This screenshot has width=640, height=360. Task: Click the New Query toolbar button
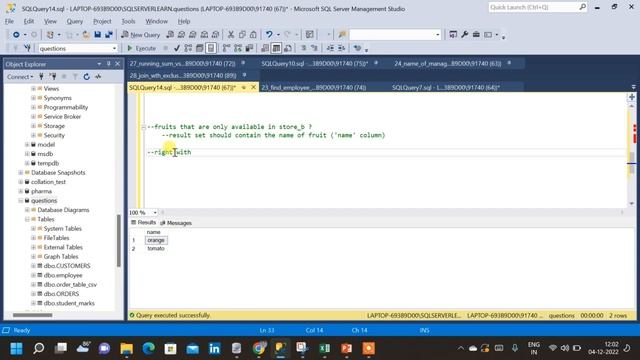[x=140, y=35]
